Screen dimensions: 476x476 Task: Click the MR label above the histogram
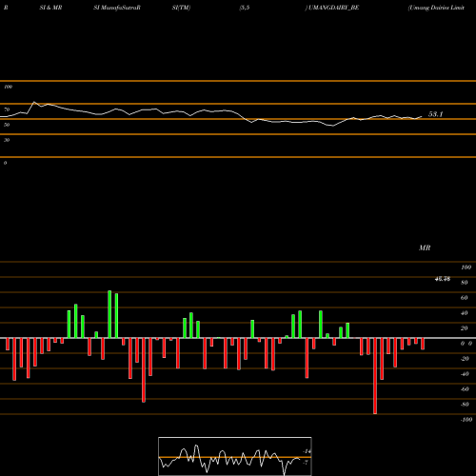pyautogui.click(x=425, y=248)
